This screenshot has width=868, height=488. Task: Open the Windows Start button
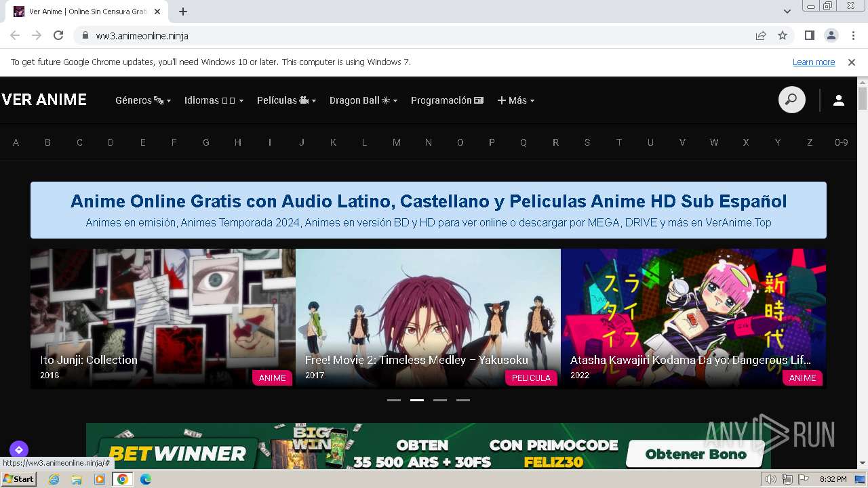[x=19, y=479]
